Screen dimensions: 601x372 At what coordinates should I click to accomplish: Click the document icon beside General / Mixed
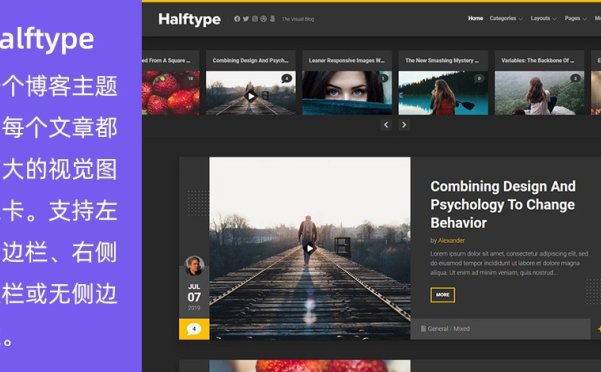pos(423,328)
